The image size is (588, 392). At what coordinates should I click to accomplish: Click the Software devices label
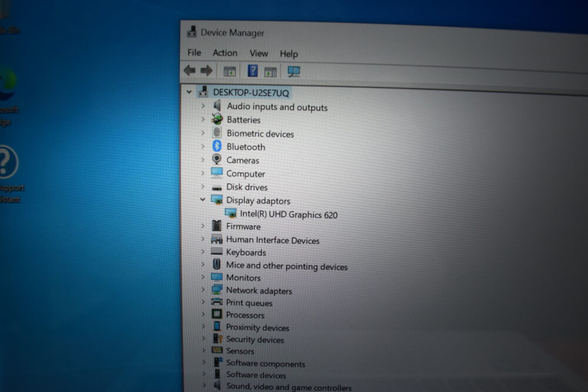(256, 375)
